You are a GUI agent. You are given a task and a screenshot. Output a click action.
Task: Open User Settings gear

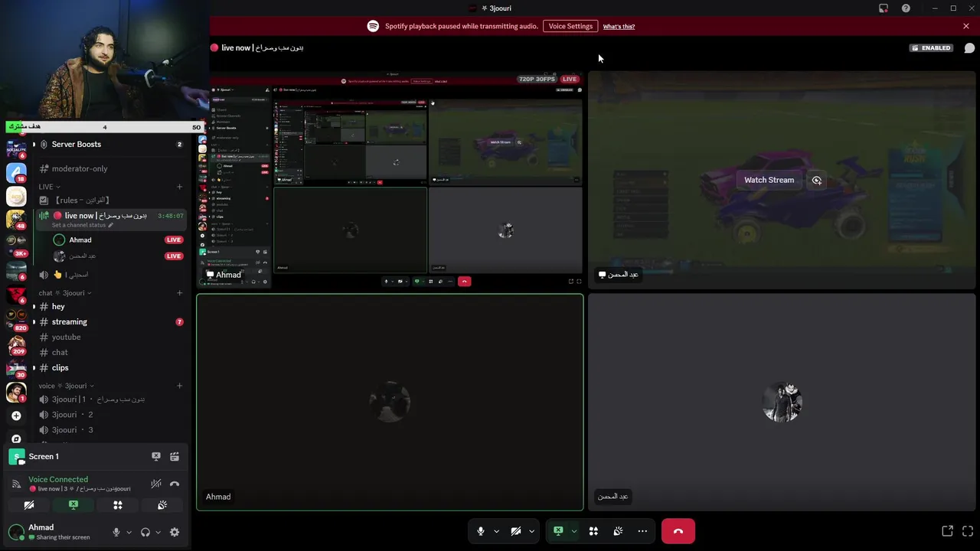tap(175, 533)
